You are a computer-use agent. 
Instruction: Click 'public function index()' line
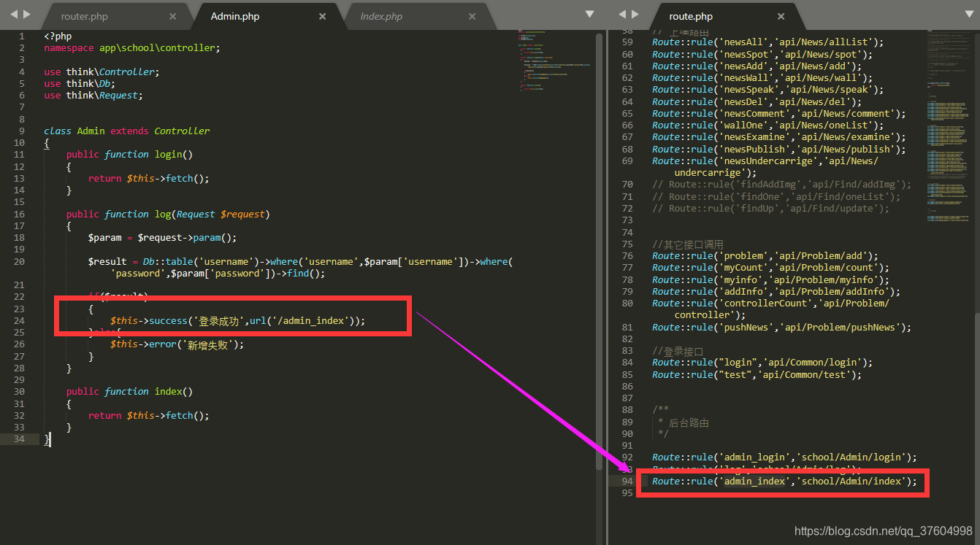[x=129, y=391]
